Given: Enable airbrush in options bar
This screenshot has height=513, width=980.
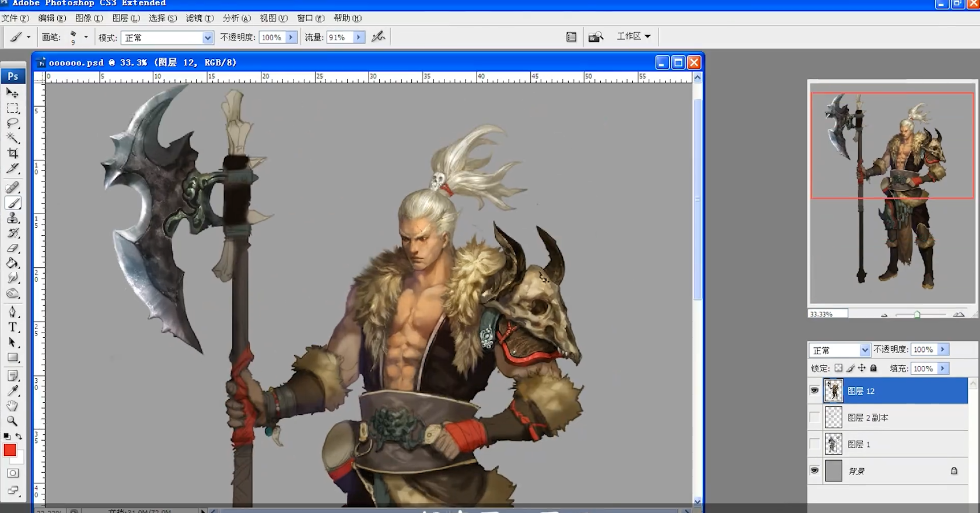Looking at the screenshot, I should pyautogui.click(x=379, y=37).
